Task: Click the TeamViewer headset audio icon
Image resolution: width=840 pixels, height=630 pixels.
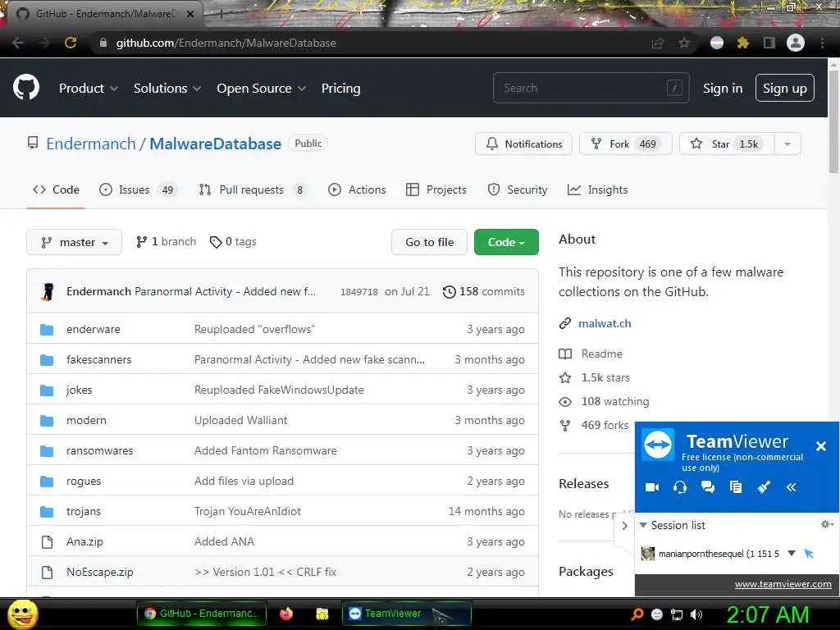Action: pos(680,487)
